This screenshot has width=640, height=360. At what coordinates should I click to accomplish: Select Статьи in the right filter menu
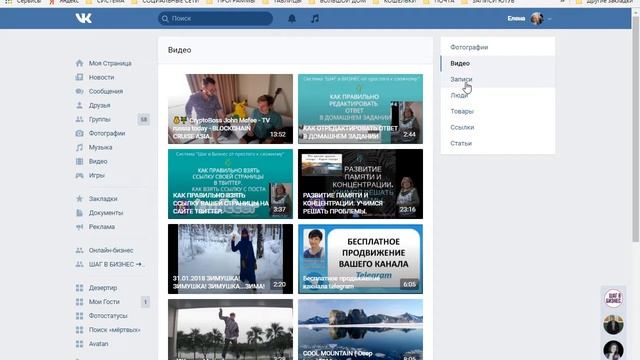click(498, 143)
